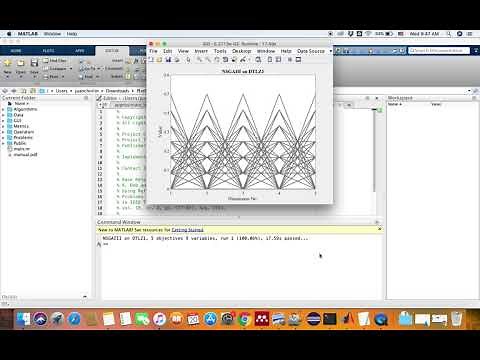Open the Window menu in macOS menu bar

pyautogui.click(x=52, y=34)
